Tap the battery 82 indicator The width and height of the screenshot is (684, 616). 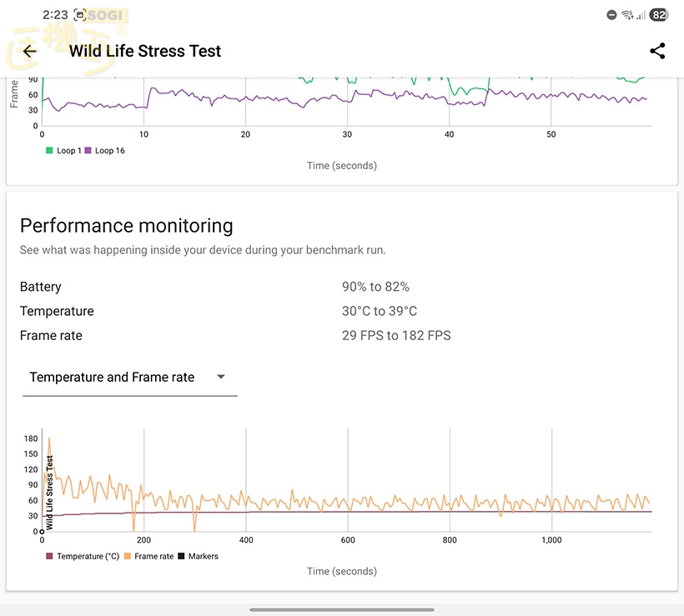click(x=659, y=15)
